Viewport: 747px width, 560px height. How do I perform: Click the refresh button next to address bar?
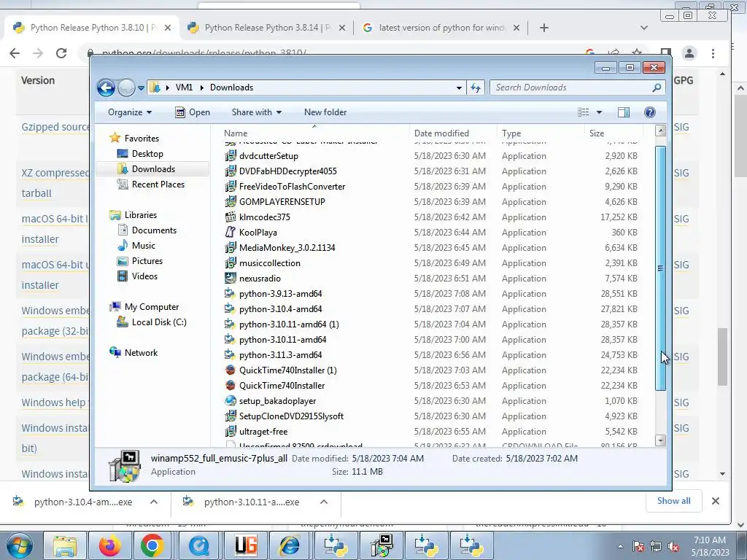(x=476, y=87)
